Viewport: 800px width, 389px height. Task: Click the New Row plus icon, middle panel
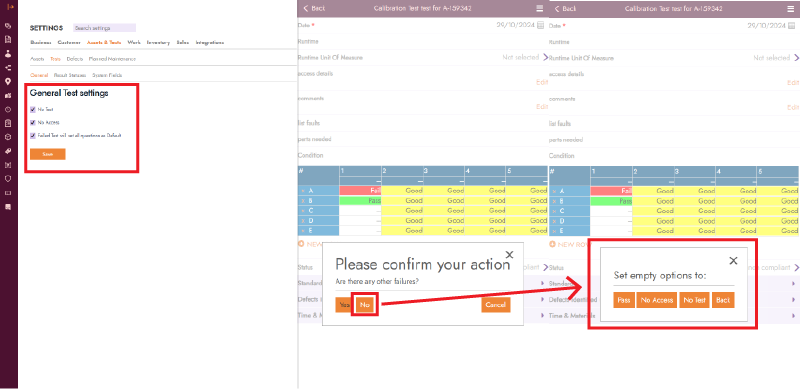301,244
